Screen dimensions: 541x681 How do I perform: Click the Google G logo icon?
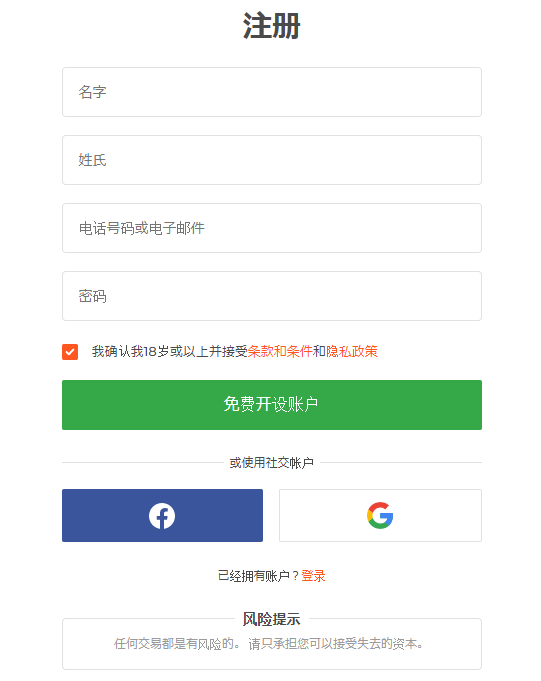[380, 516]
